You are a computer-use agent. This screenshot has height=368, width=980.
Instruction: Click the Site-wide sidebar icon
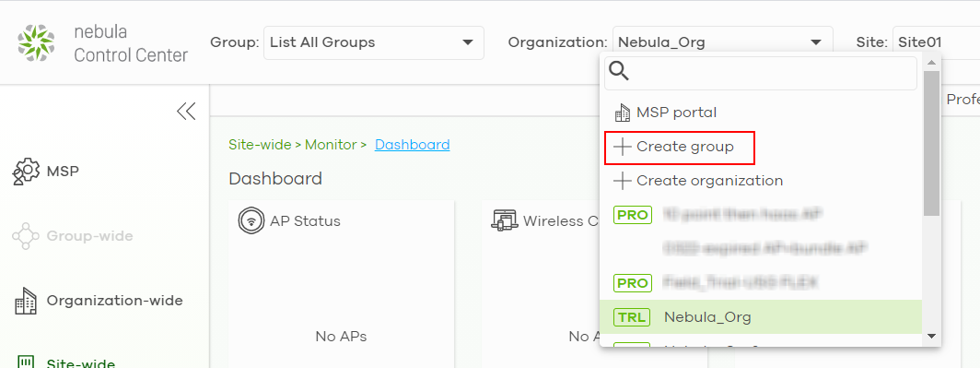point(26,362)
